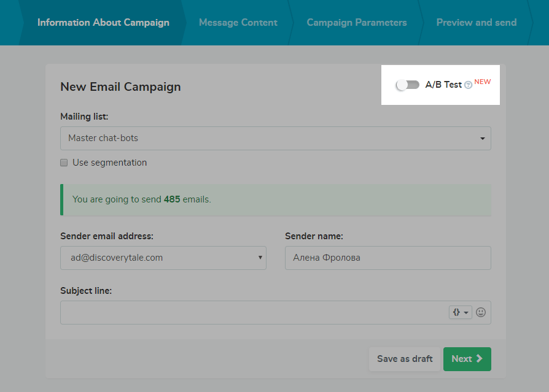The width and height of the screenshot is (549, 392).
Task: Check the Use segmentation checkbox
Action: point(64,163)
